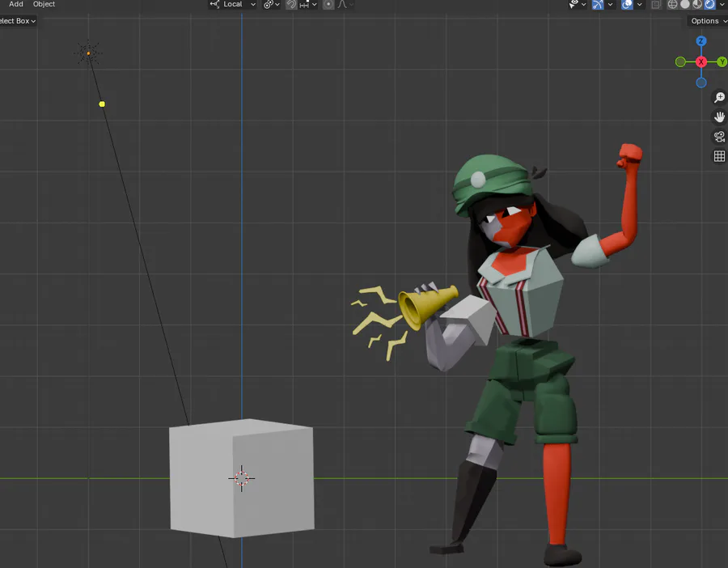Click the pan view hand icon
This screenshot has width=728, height=568.
719,117
